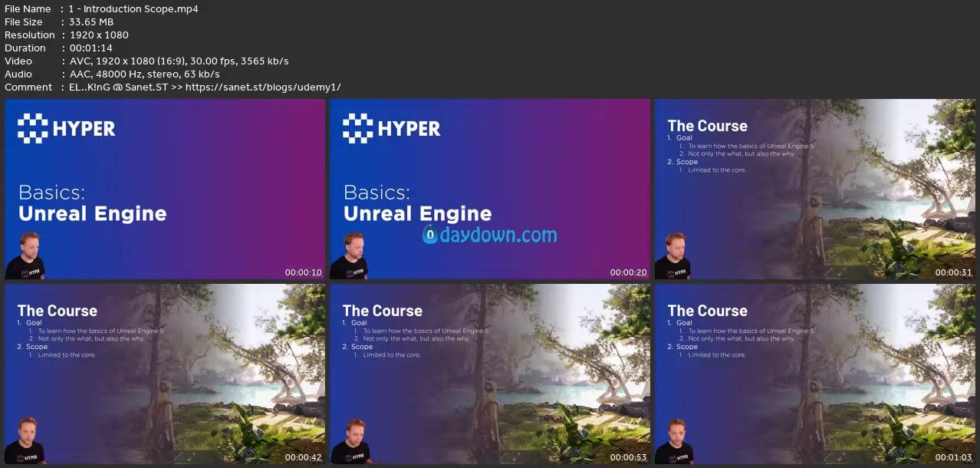Click the HYPER logo in the 00:00:10 frame
The height and width of the screenshot is (468, 980).
[x=67, y=129]
